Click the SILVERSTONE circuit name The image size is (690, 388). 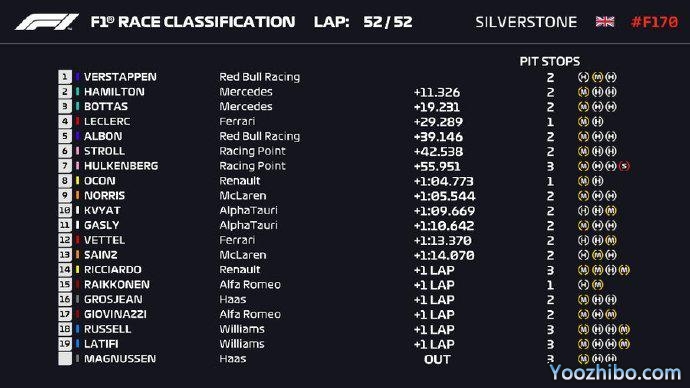tap(526, 22)
